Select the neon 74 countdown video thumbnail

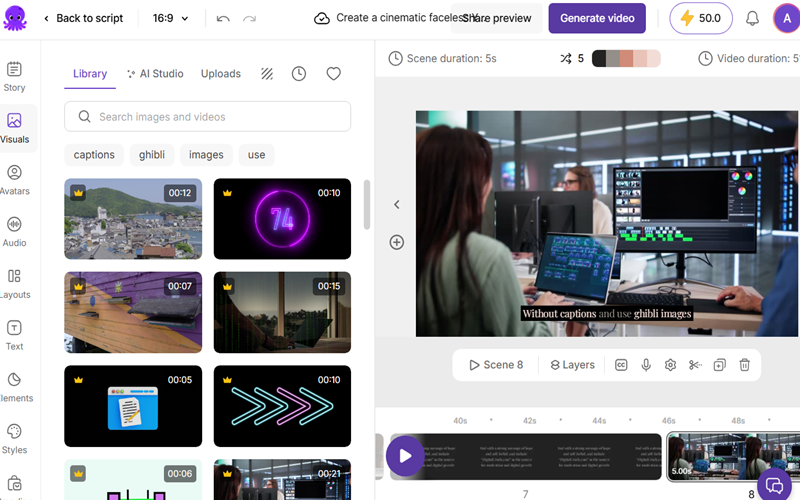pos(282,219)
